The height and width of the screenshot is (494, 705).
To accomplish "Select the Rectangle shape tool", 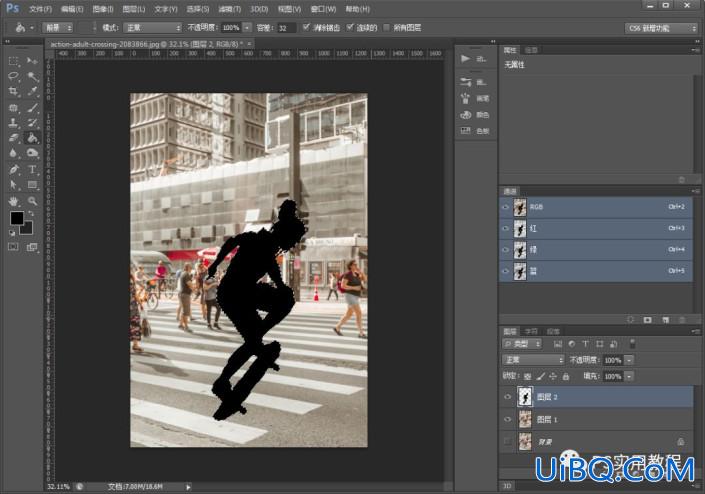I will pyautogui.click(x=32, y=185).
